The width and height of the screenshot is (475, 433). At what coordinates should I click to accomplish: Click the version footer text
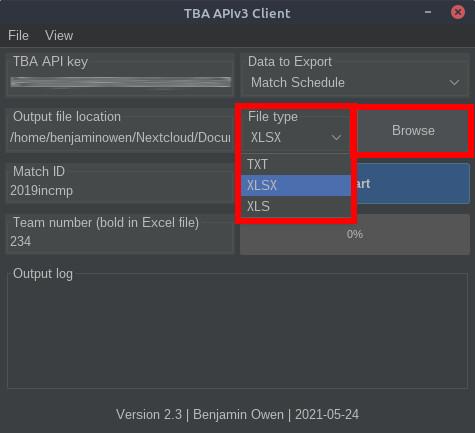237,415
